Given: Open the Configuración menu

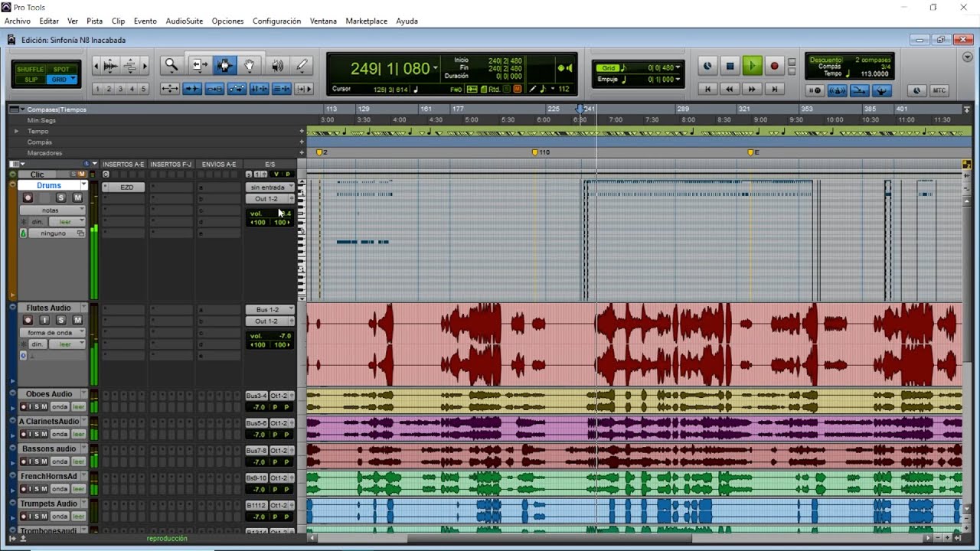Looking at the screenshot, I should point(276,21).
